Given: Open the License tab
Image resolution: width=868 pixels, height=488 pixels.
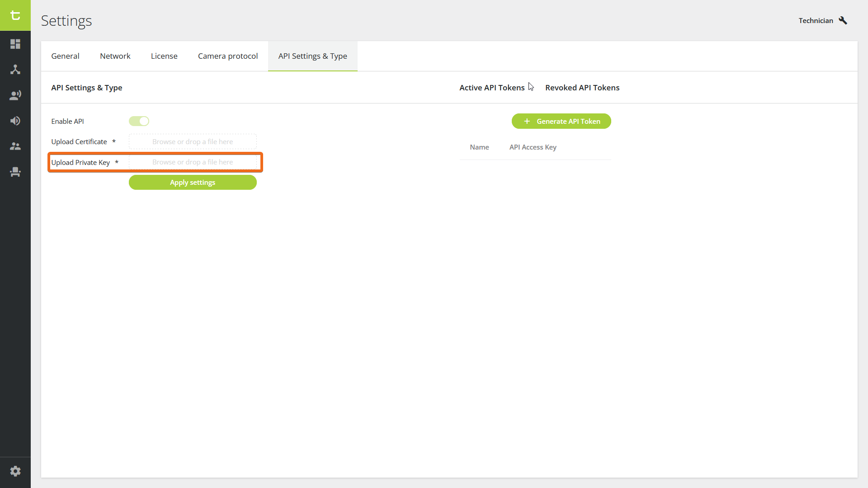Looking at the screenshot, I should pyautogui.click(x=164, y=56).
